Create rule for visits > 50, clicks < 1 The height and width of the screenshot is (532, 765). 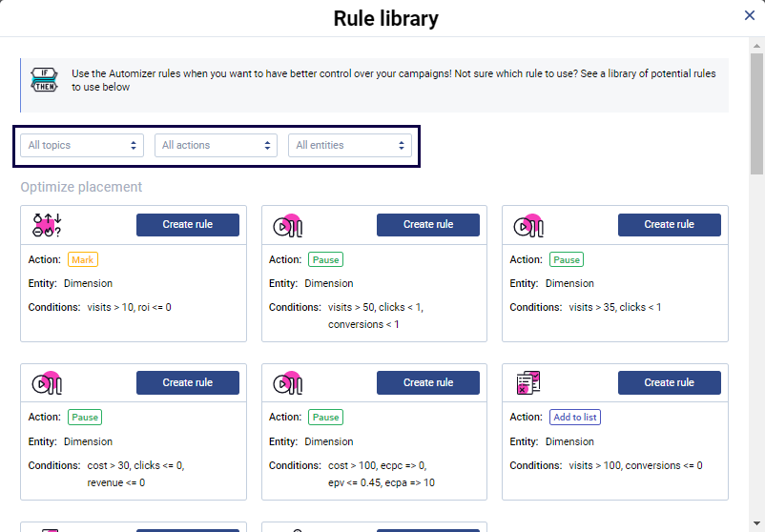pyautogui.click(x=428, y=225)
